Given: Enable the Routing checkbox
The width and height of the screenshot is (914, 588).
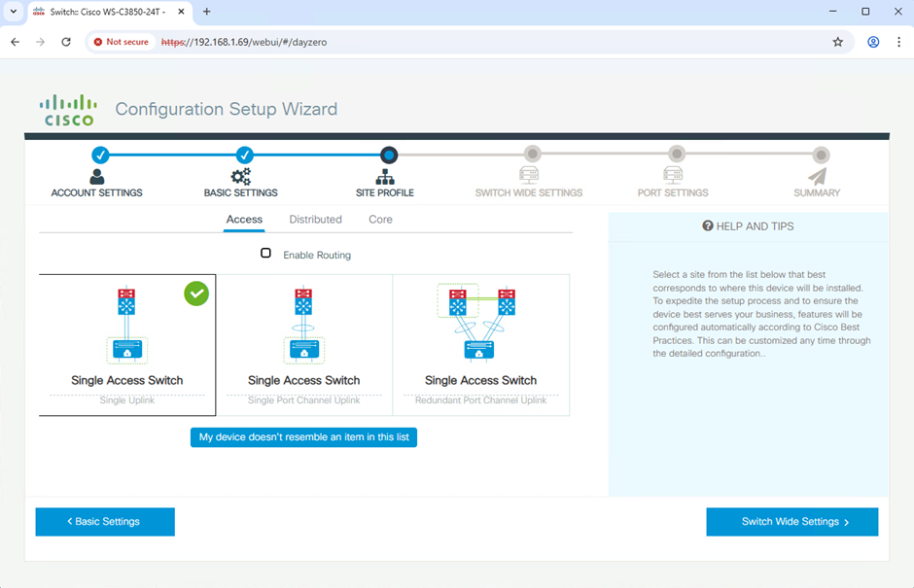Looking at the screenshot, I should pyautogui.click(x=265, y=253).
